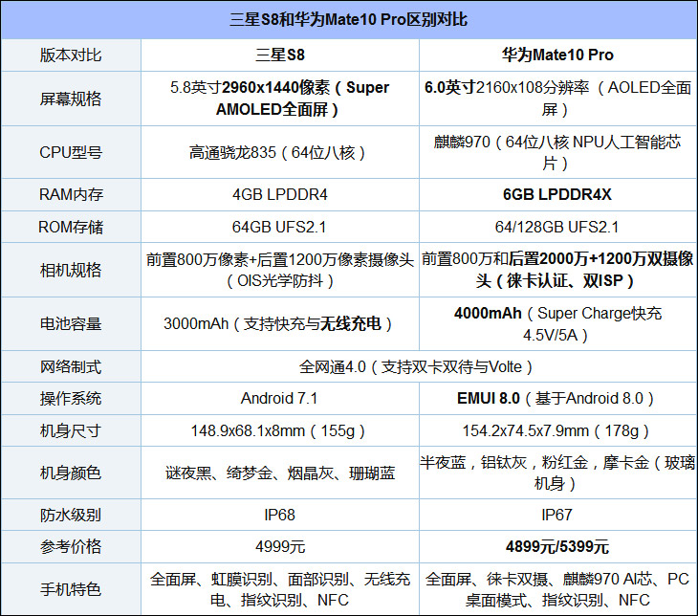Click the 后置2000万+1200万双摄像头 cell
The height and width of the screenshot is (616, 698).
click(557, 270)
